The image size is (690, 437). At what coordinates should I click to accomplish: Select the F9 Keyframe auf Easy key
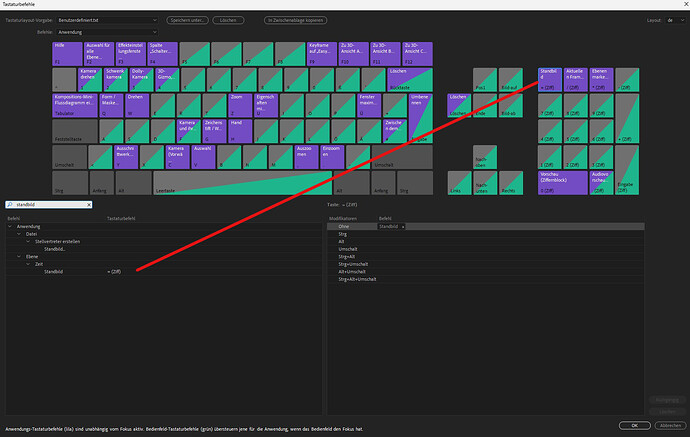click(x=322, y=54)
